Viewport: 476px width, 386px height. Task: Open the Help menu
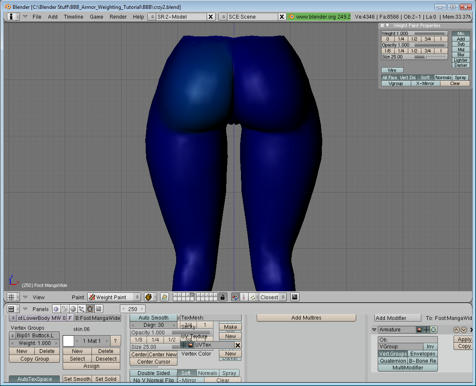click(x=138, y=17)
